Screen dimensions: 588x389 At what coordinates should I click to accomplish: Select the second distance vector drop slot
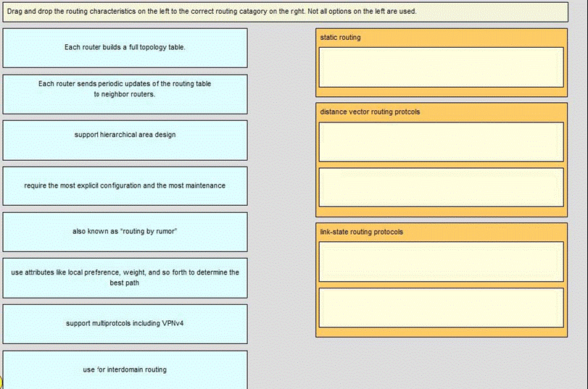[441, 187]
